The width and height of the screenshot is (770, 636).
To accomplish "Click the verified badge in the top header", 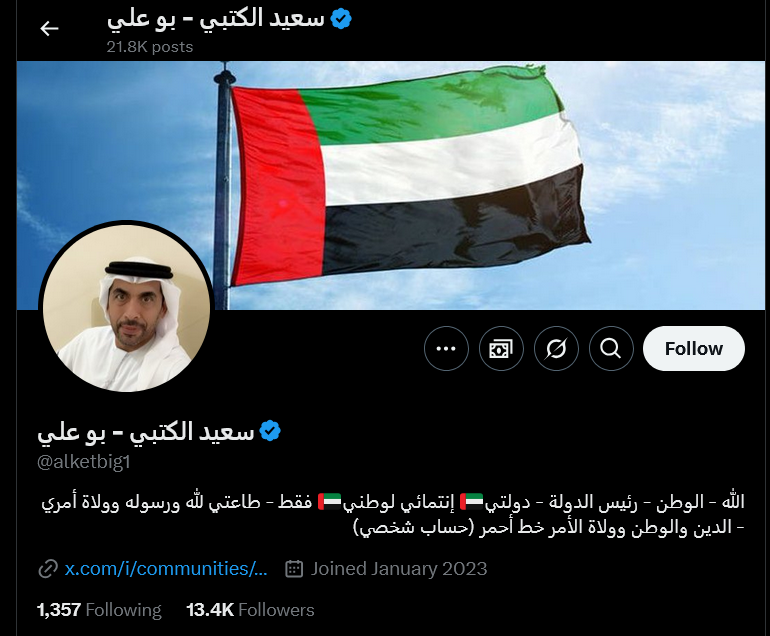I will [341, 19].
